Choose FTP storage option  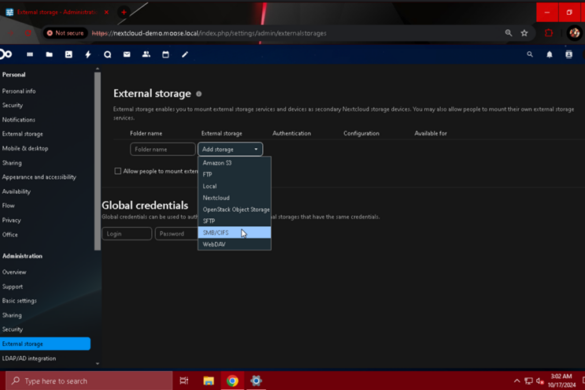(234, 175)
